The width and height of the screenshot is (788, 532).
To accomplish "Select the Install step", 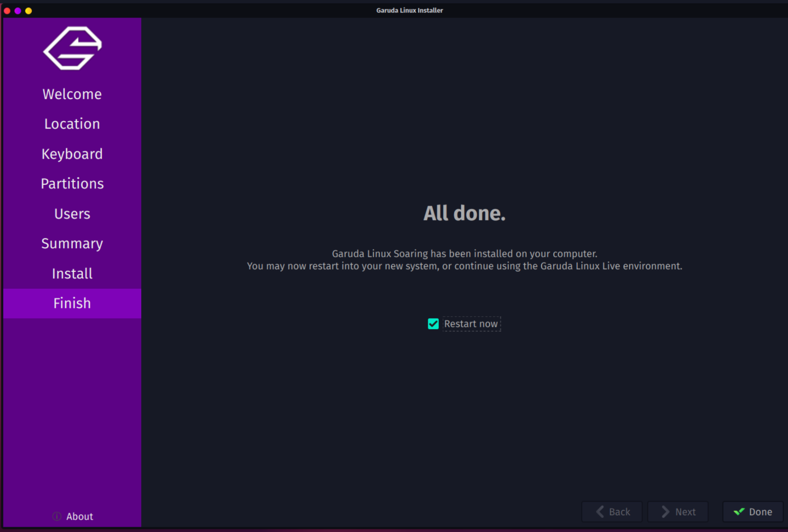I will click(x=72, y=274).
